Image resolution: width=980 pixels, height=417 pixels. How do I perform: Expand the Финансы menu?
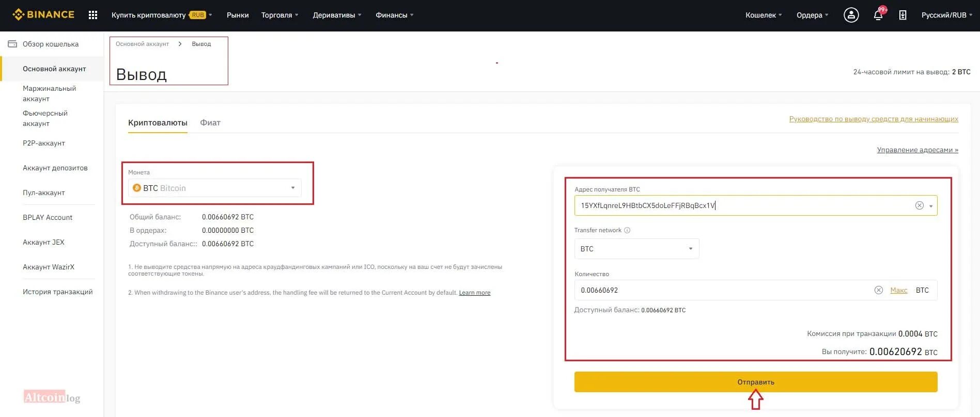(394, 15)
